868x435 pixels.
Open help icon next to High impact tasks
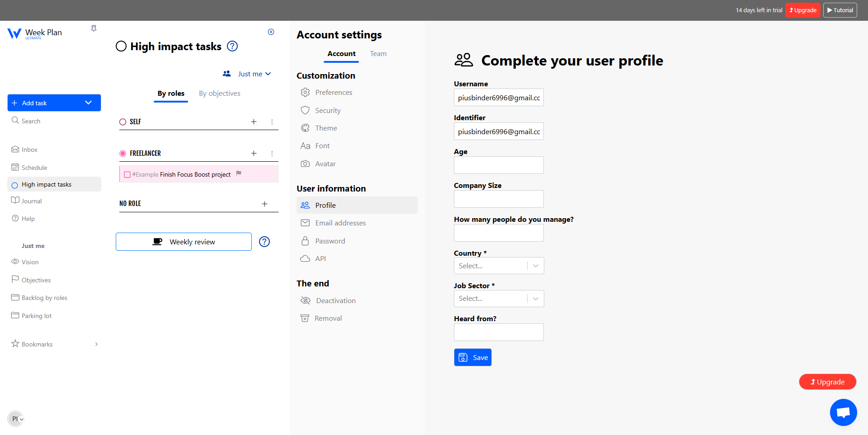[x=232, y=46]
